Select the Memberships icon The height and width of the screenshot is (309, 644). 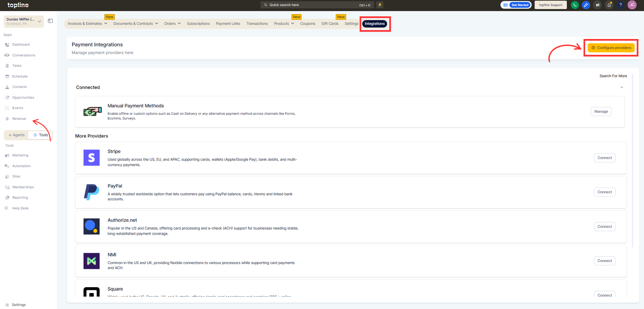point(7,187)
